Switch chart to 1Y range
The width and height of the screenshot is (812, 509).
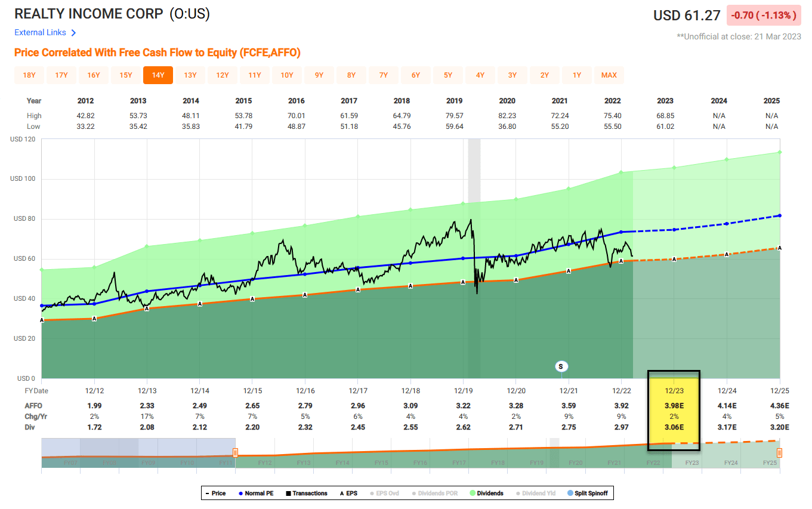(x=577, y=75)
